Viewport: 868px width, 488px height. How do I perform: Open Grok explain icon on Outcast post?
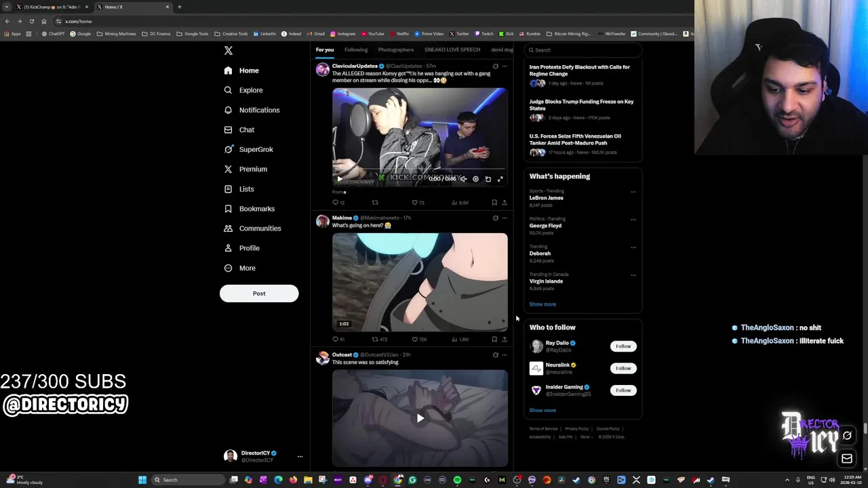(496, 354)
